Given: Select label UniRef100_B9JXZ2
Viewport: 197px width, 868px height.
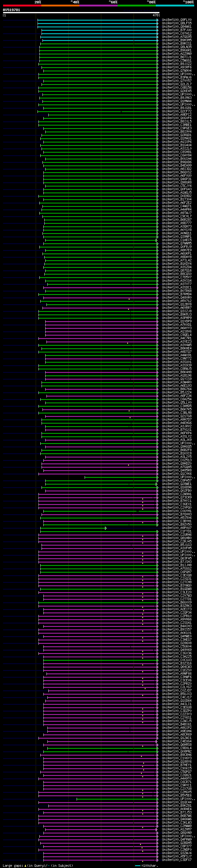Looking at the screenshot, I should [x=177, y=64].
